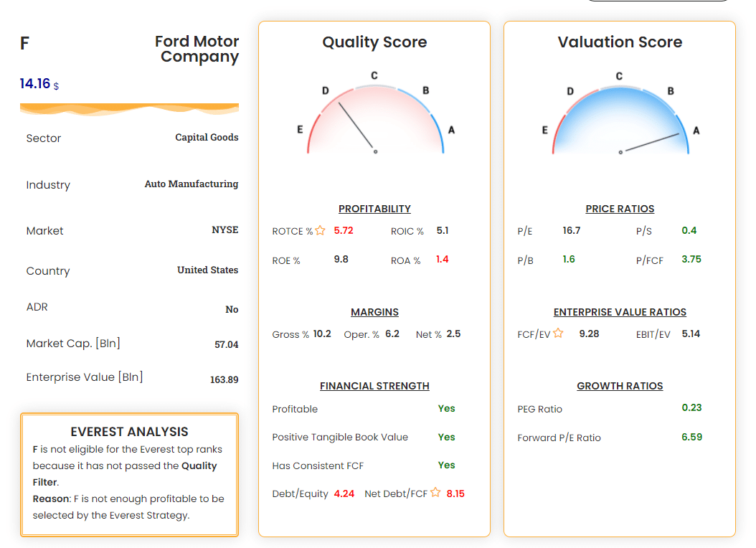Click the Gross % margin value 10.2
Screen dimensions: 756x548
[322, 334]
